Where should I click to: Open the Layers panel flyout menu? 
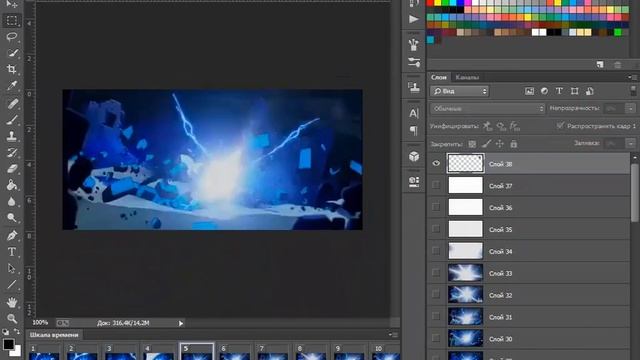(x=632, y=77)
